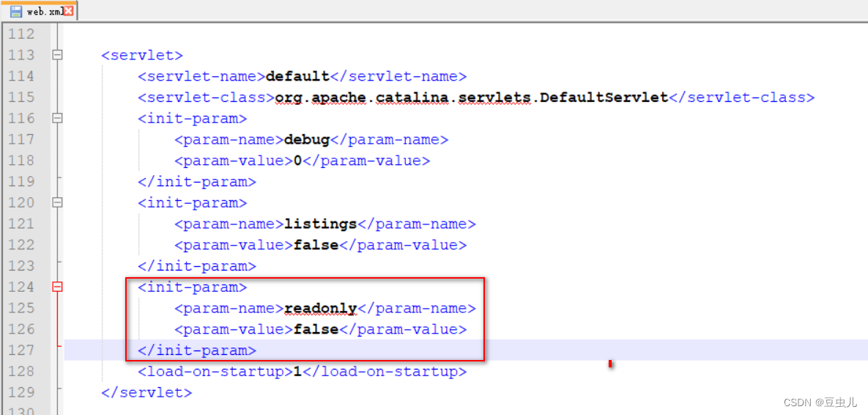Click line number 125 in the margin
Viewport: 868px width, 415px height.
(x=21, y=307)
